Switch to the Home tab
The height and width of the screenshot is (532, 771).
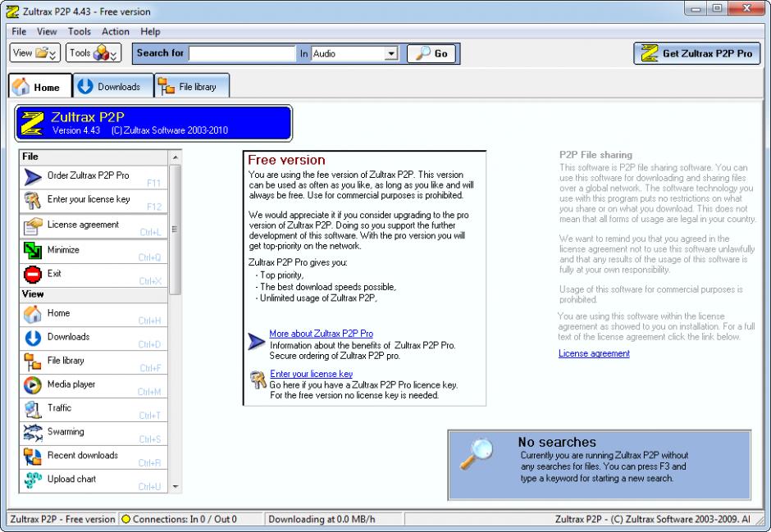pyautogui.click(x=40, y=86)
